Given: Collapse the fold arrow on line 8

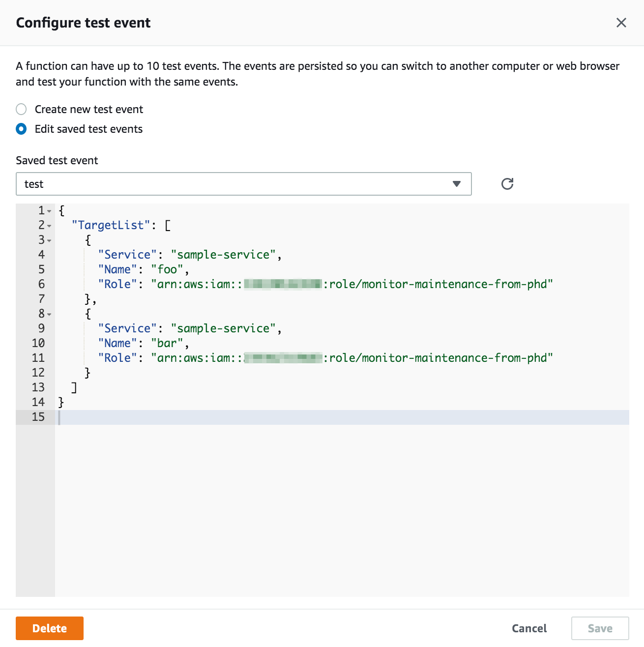Looking at the screenshot, I should [49, 315].
